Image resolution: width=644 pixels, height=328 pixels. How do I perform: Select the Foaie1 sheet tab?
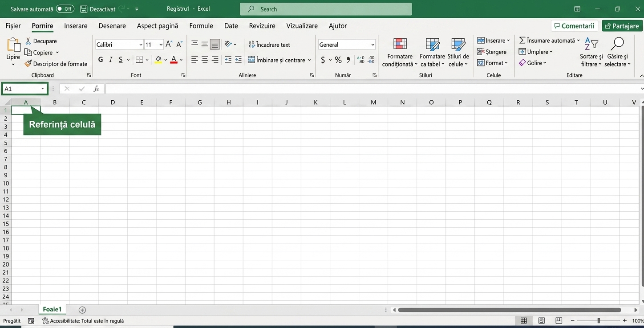(52, 309)
